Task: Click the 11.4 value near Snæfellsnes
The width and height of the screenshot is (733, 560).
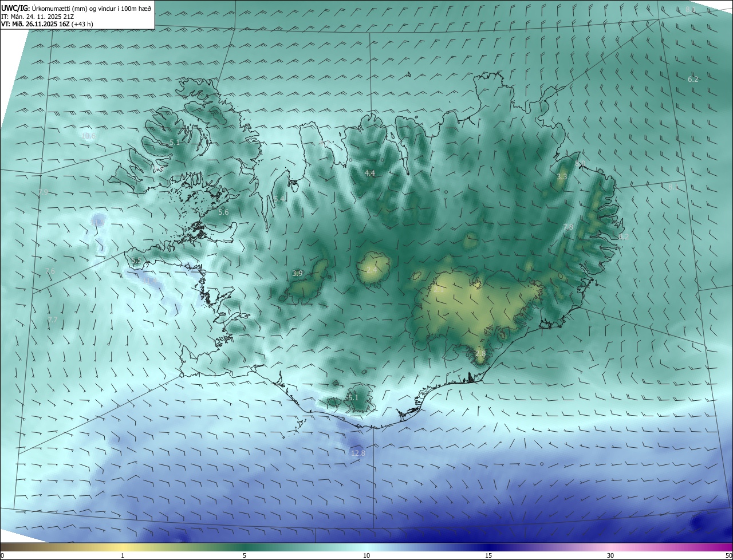Action: point(150,282)
